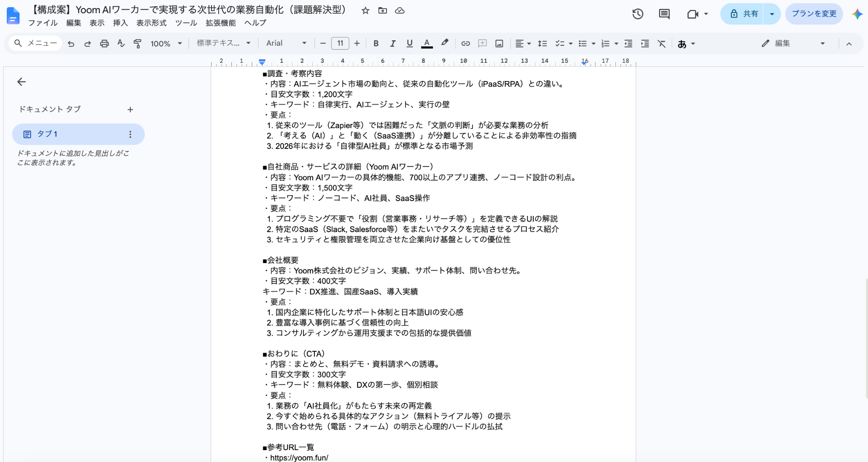
Task: Increase indent
Action: [x=645, y=43]
